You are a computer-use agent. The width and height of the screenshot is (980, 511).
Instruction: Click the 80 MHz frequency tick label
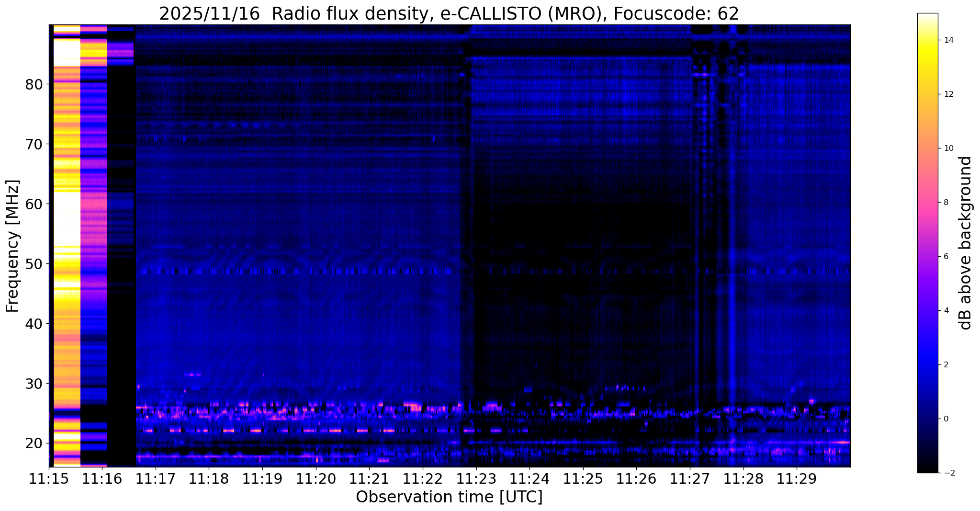click(34, 84)
